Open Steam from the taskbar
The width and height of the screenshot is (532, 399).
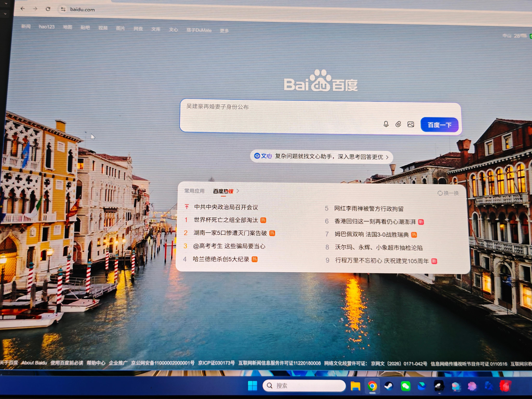click(389, 386)
